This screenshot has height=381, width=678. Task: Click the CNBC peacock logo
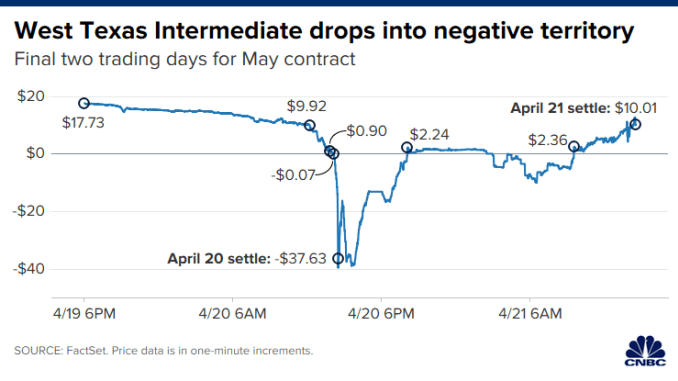[x=645, y=352]
